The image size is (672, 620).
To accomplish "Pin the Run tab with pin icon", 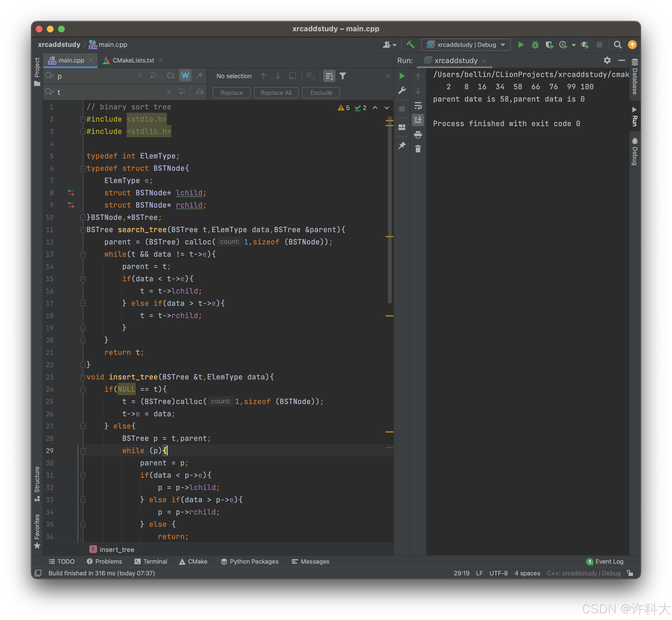I will 402,146.
